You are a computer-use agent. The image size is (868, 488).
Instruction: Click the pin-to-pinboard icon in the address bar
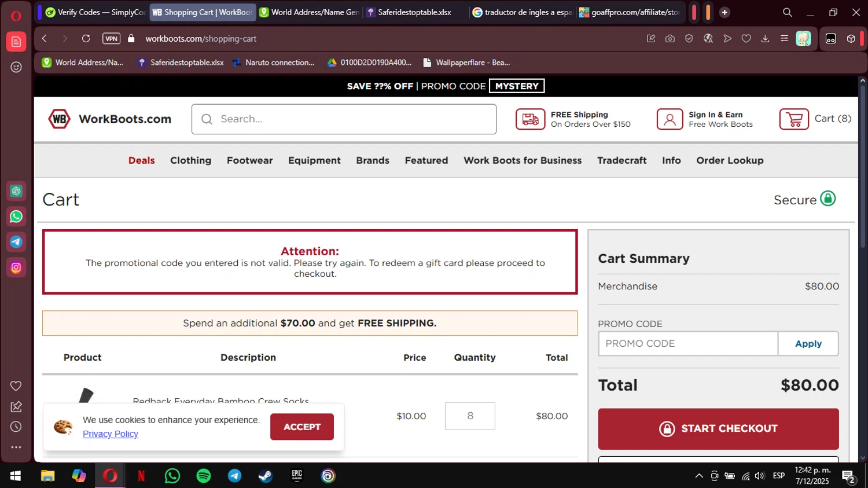651,39
